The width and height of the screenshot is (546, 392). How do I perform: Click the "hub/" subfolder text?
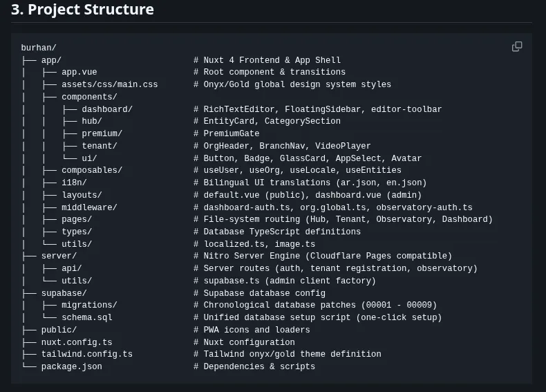(92, 121)
